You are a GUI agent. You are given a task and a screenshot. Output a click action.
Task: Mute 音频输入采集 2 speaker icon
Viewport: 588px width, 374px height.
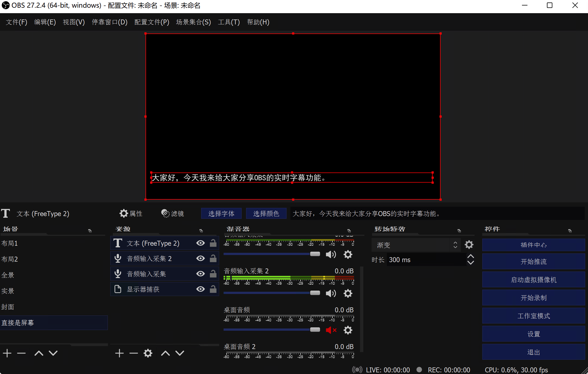point(331,293)
